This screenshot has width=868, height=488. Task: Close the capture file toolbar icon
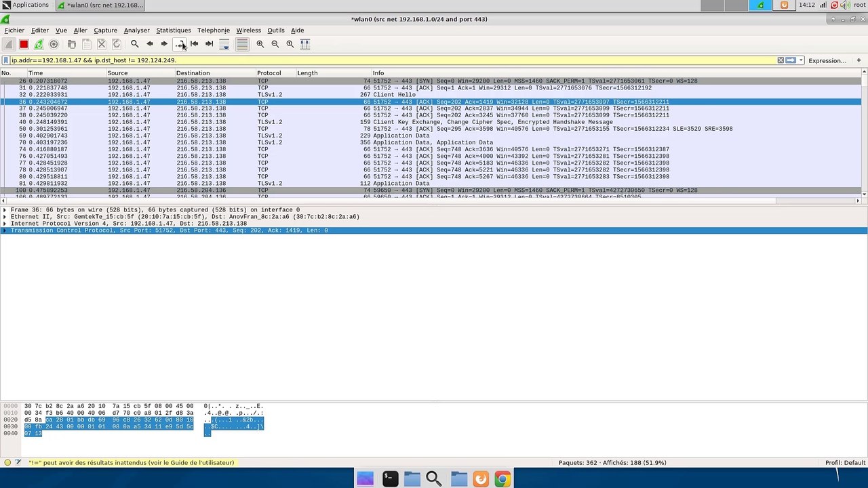(x=102, y=44)
